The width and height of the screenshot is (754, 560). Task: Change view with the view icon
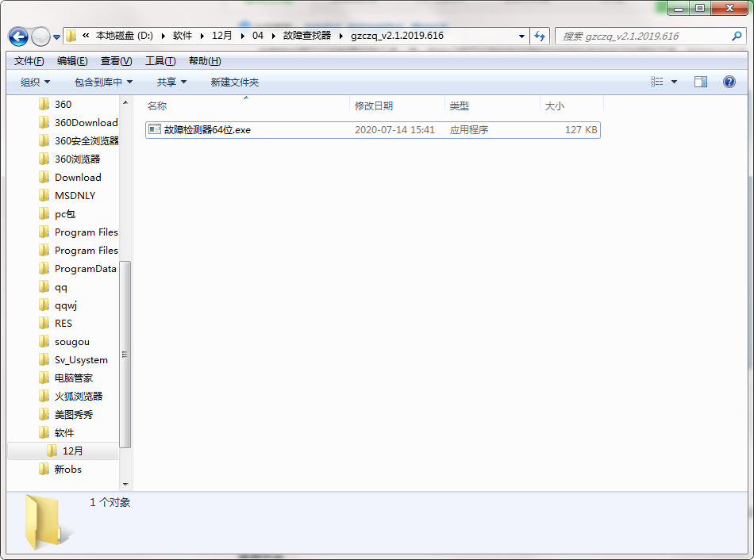(x=657, y=82)
